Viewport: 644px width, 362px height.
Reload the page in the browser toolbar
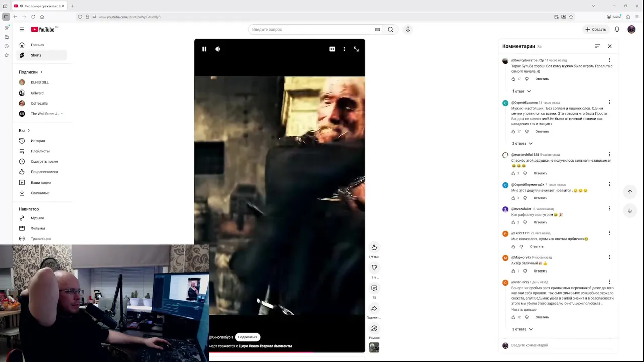pos(33,17)
